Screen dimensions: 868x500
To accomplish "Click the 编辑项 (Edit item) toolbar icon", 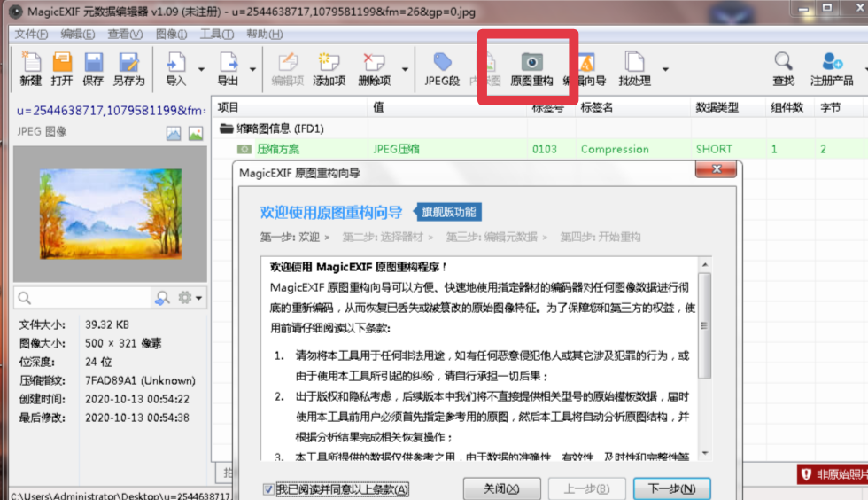I will point(288,62).
